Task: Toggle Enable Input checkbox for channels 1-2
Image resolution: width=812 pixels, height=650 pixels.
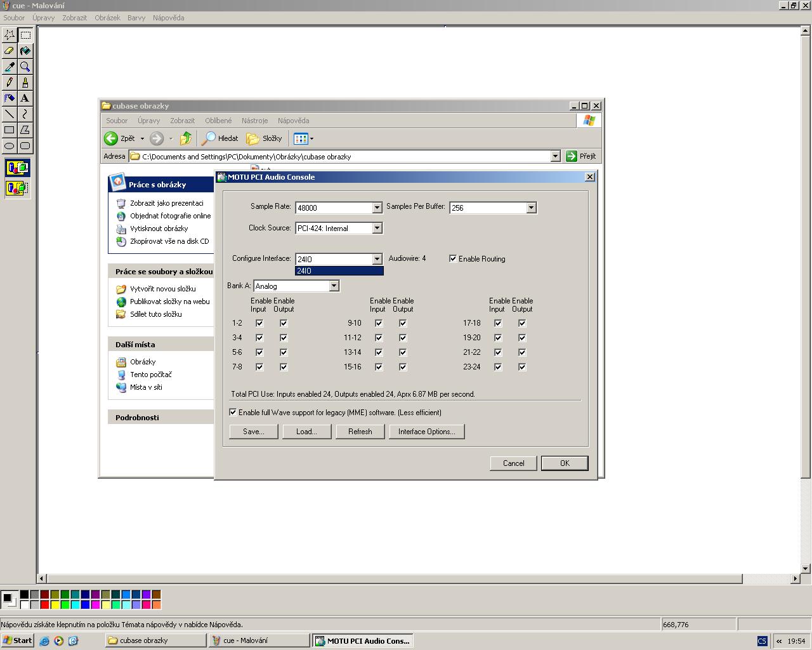Action: click(x=259, y=323)
